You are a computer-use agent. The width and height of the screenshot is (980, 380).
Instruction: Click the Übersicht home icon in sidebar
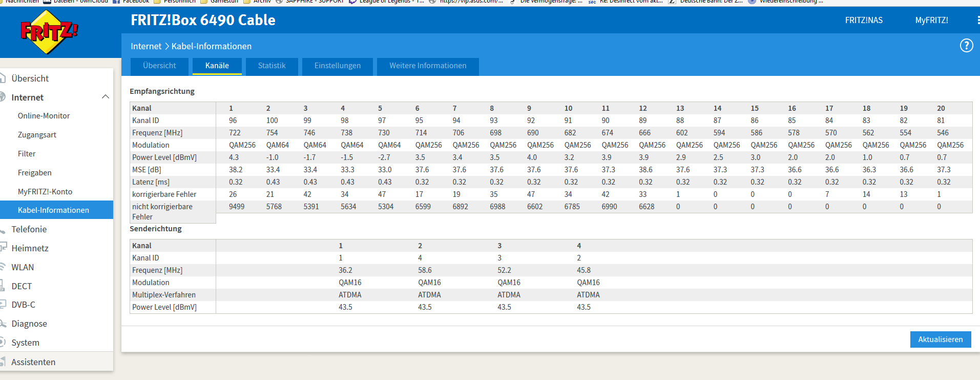point(3,78)
